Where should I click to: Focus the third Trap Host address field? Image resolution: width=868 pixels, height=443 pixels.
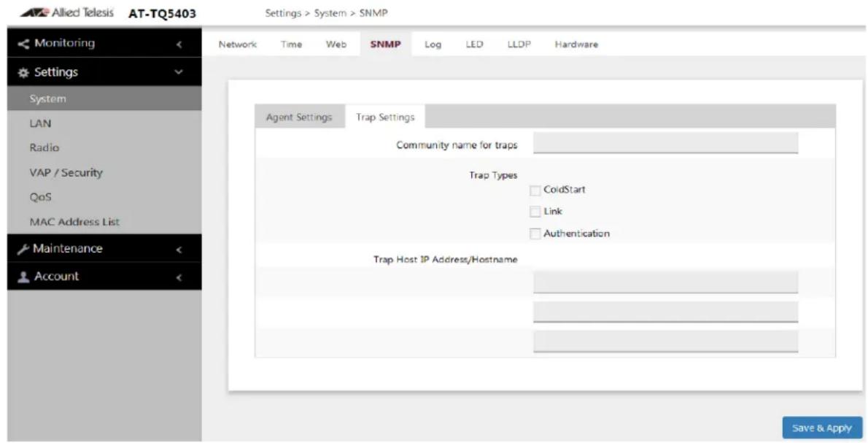pyautogui.click(x=665, y=342)
